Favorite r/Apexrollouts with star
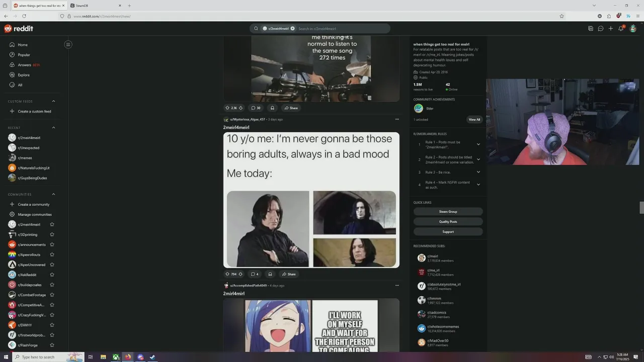Image resolution: width=644 pixels, height=362 pixels. [x=52, y=254]
